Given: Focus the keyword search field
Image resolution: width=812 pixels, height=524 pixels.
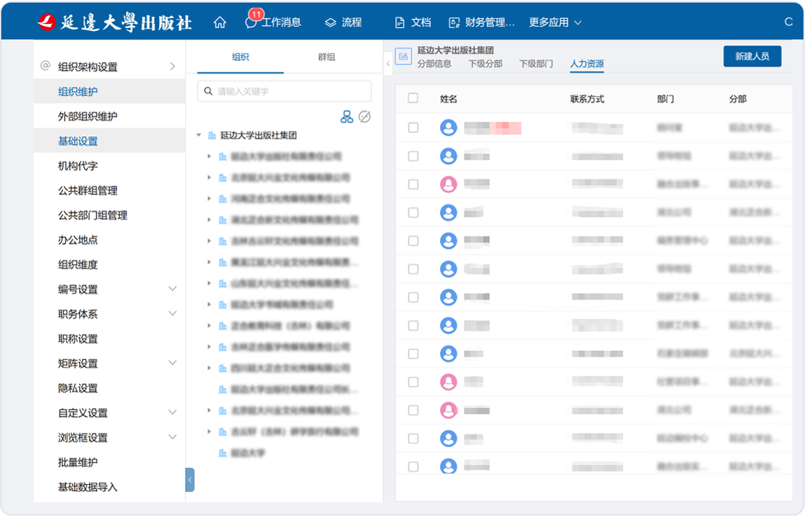Looking at the screenshot, I should coord(284,91).
